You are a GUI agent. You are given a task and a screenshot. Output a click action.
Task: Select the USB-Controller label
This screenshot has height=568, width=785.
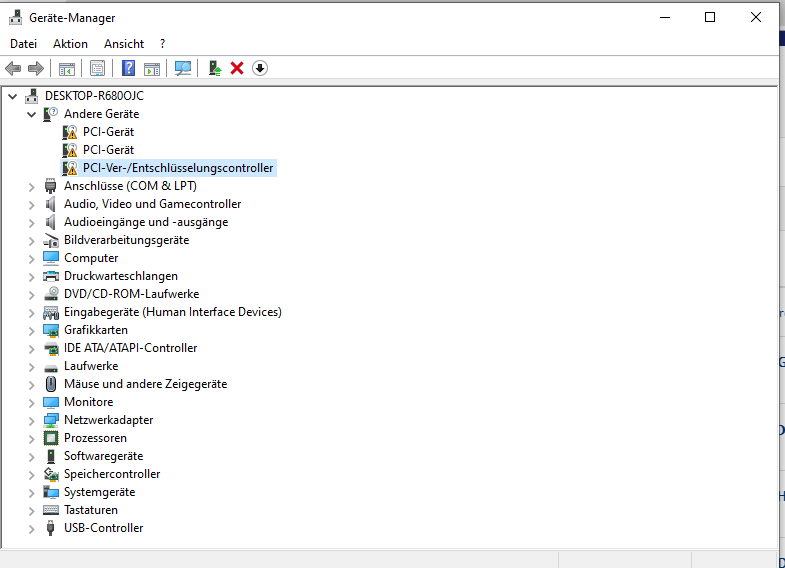pyautogui.click(x=103, y=528)
